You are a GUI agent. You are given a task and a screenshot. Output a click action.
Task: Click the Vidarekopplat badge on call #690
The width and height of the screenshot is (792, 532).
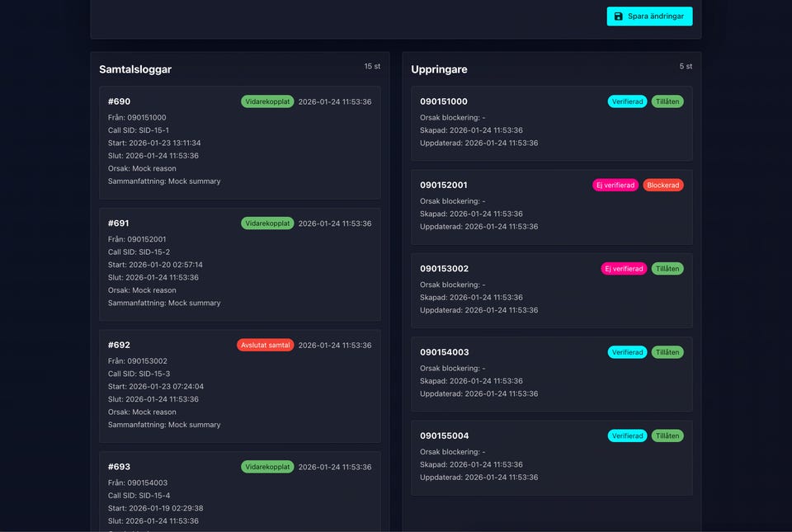[267, 101]
